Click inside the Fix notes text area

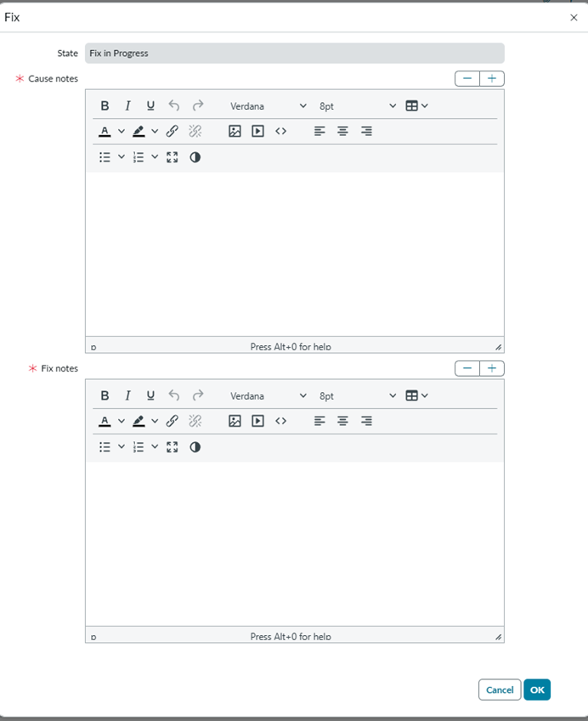point(295,543)
